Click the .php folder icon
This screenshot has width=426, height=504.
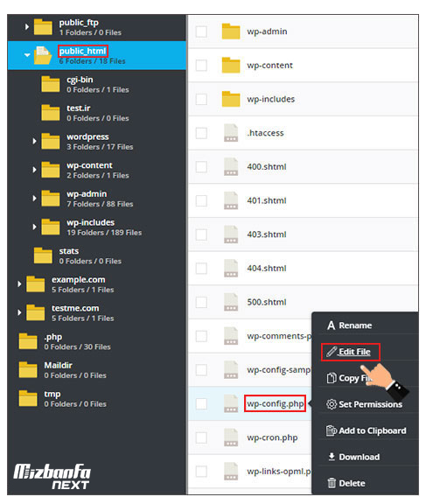(28, 341)
